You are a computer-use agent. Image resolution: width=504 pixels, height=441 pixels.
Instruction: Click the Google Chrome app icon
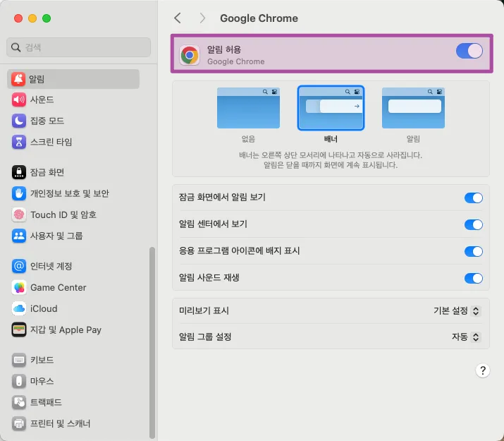point(190,55)
